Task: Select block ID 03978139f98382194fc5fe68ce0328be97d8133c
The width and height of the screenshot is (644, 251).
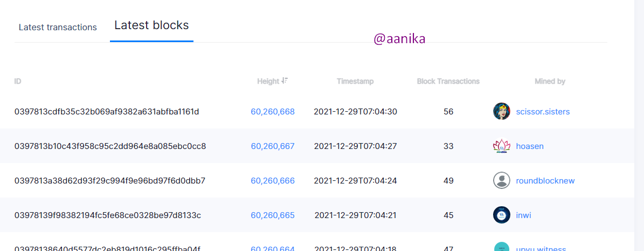Action: [x=108, y=215]
